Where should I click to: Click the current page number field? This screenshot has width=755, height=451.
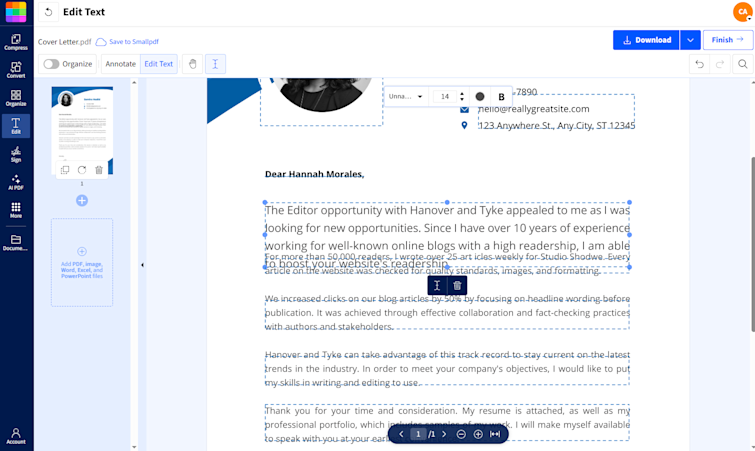418,434
